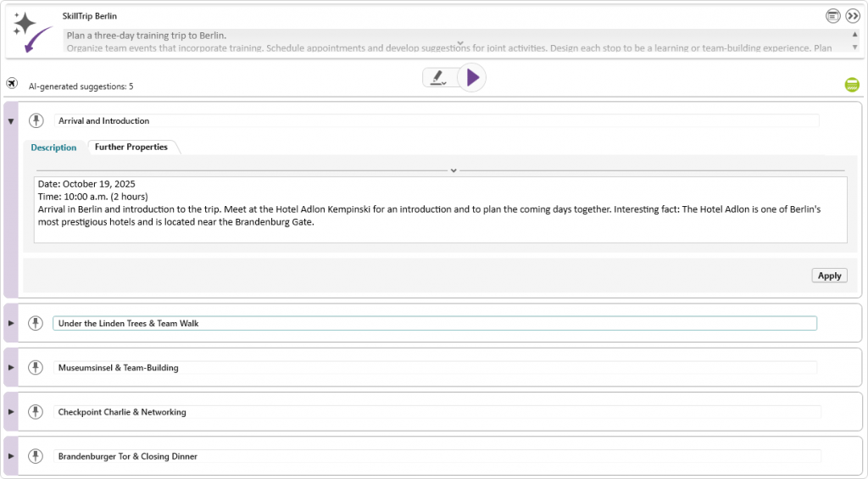Switch to the Further Properties tab
868x479 pixels.
coord(131,147)
